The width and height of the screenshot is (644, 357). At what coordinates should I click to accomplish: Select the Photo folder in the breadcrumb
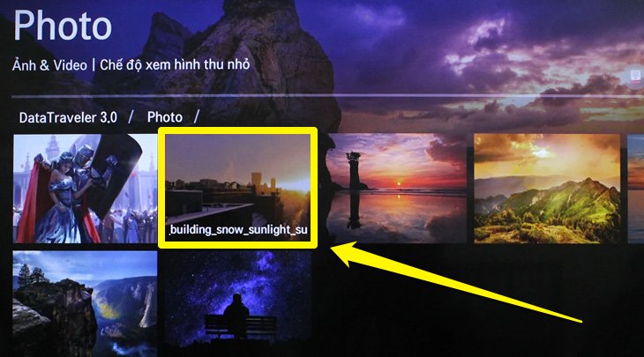pos(165,117)
